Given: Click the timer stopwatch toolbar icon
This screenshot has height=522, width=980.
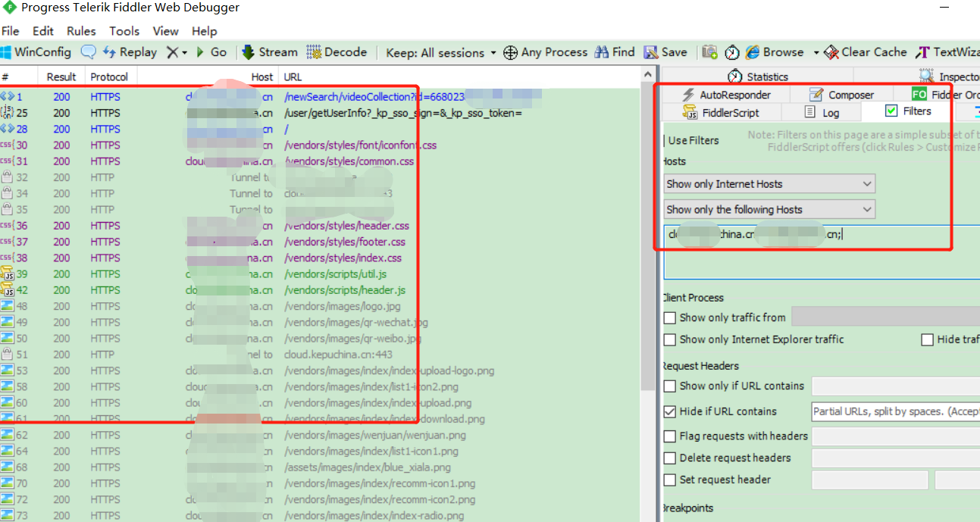Looking at the screenshot, I should click(732, 52).
